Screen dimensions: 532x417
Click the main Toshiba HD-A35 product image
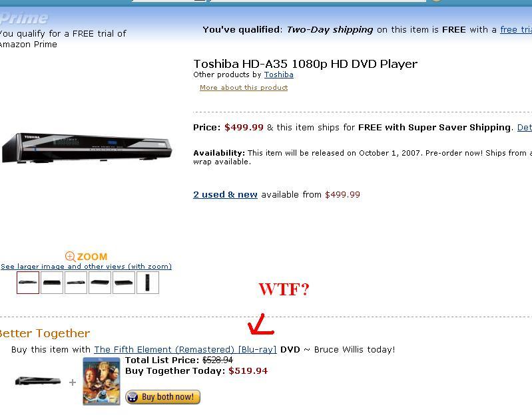pos(87,148)
